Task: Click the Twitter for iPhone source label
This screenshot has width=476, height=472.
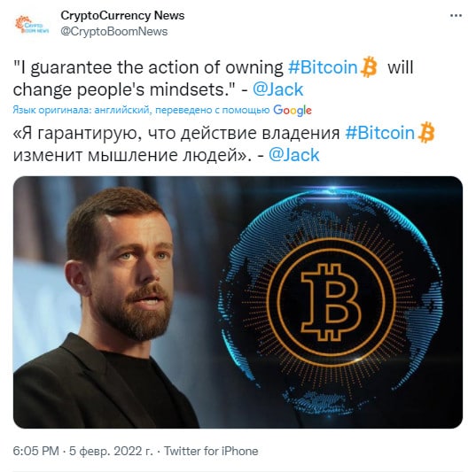Action: (211, 451)
